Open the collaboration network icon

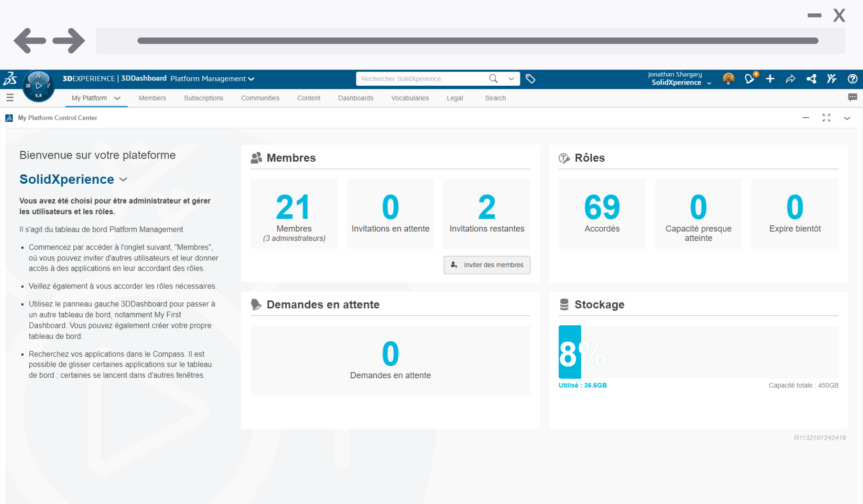[811, 79]
